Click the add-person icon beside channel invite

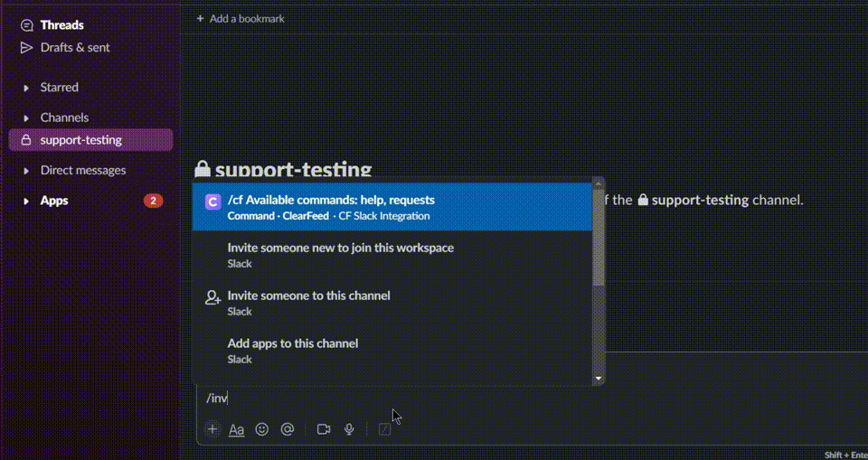(x=213, y=297)
